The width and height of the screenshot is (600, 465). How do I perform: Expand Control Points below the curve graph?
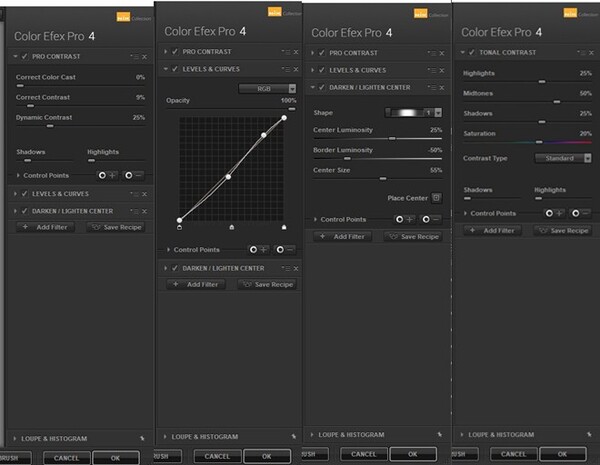tap(168, 250)
